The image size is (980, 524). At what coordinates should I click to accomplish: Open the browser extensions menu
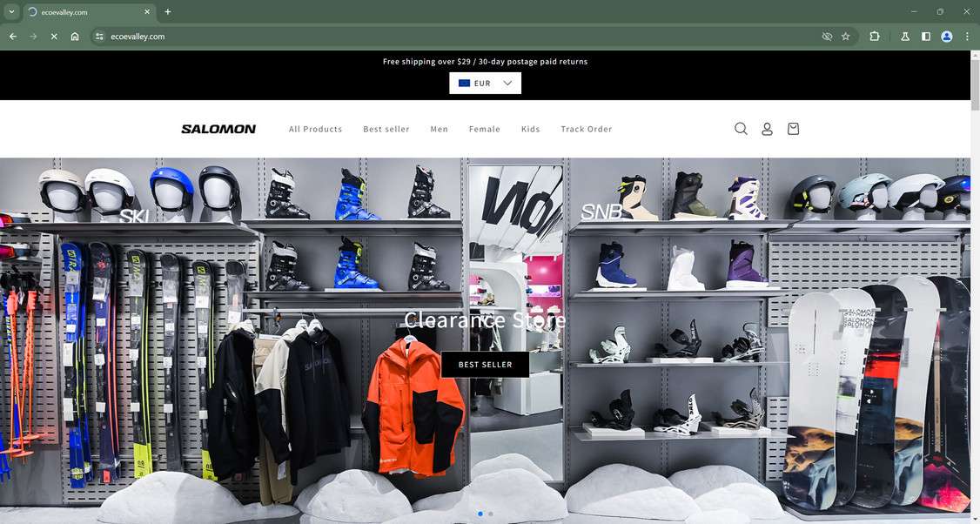[x=875, y=37]
